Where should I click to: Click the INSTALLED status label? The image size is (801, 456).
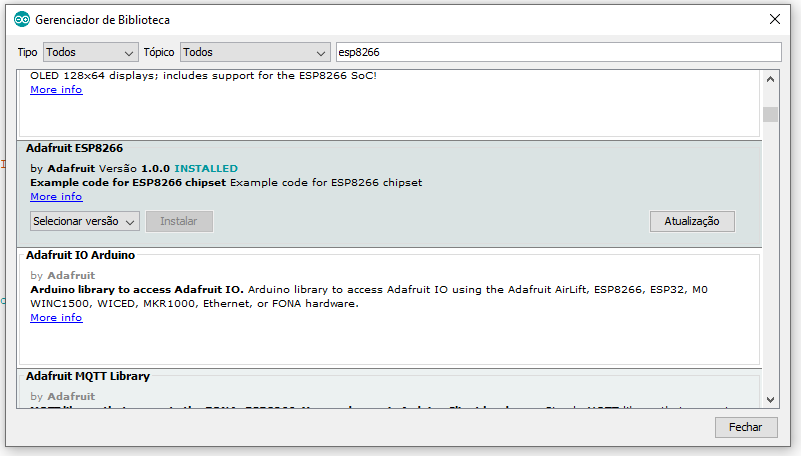tap(206, 169)
